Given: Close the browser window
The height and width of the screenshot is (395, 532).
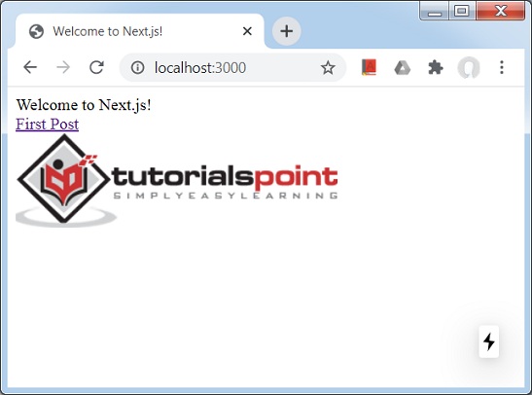Looking at the screenshot, I should [x=501, y=11].
